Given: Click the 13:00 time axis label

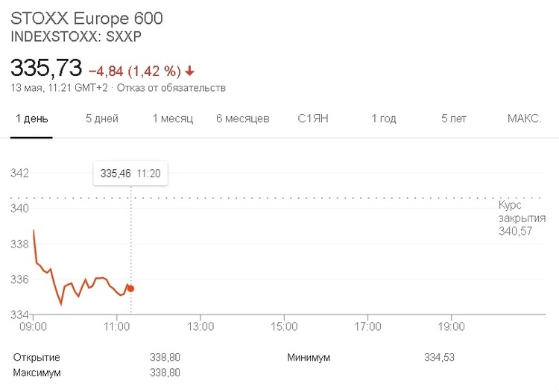Looking at the screenshot, I should (201, 326).
